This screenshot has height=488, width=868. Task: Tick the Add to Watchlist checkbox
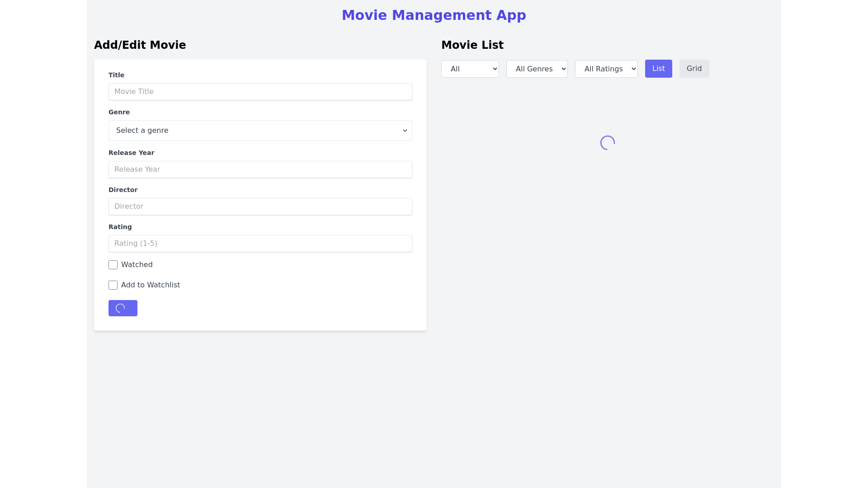point(113,285)
